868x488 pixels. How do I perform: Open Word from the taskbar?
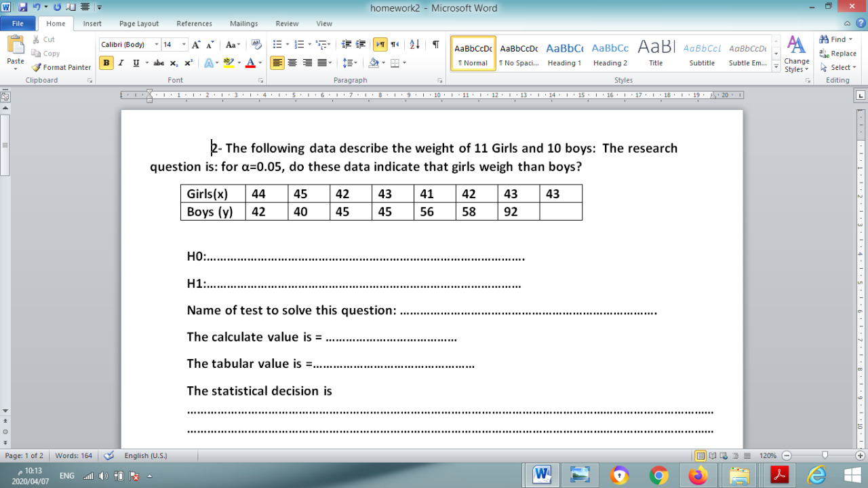541,475
